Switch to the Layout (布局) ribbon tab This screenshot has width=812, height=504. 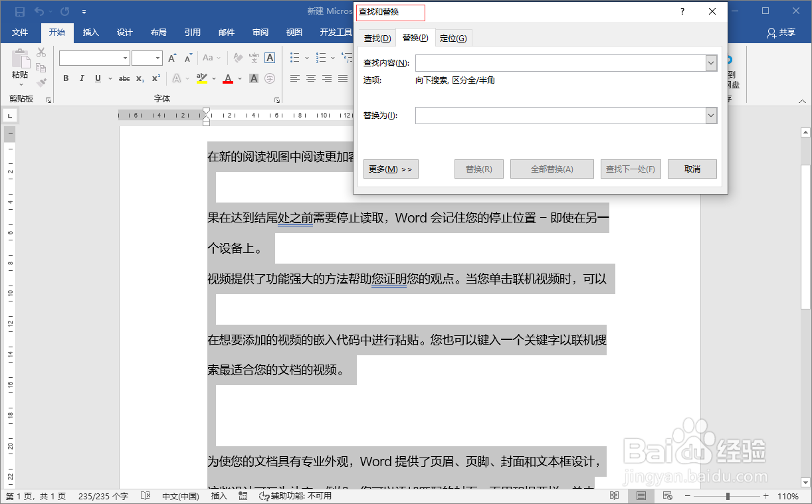click(159, 33)
